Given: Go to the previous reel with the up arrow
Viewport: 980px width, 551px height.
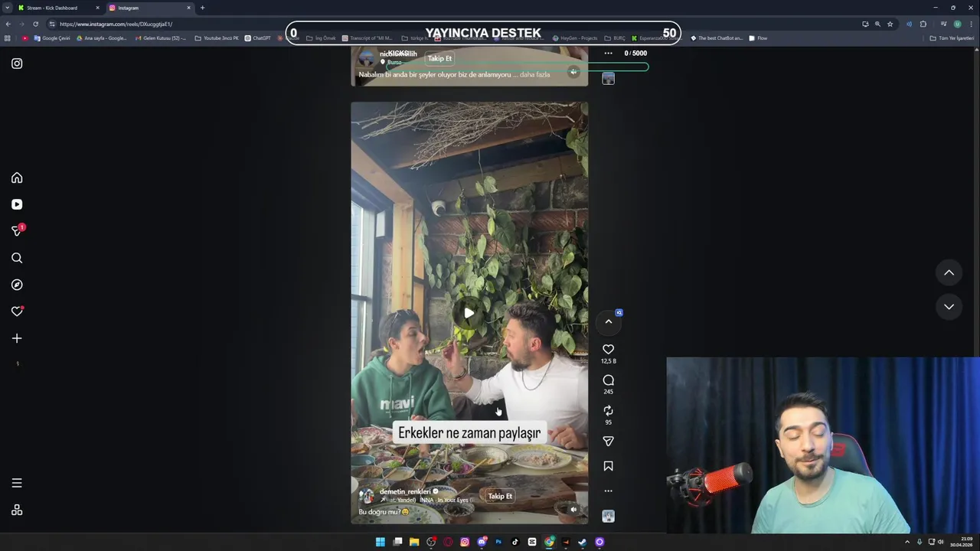Looking at the screenshot, I should pyautogui.click(x=949, y=272).
